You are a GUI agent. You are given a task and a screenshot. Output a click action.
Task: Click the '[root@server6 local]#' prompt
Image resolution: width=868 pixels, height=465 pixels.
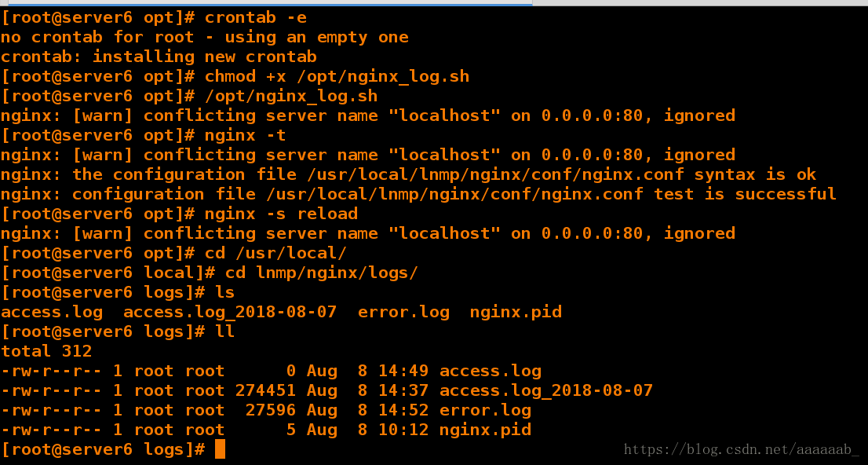[108, 273]
